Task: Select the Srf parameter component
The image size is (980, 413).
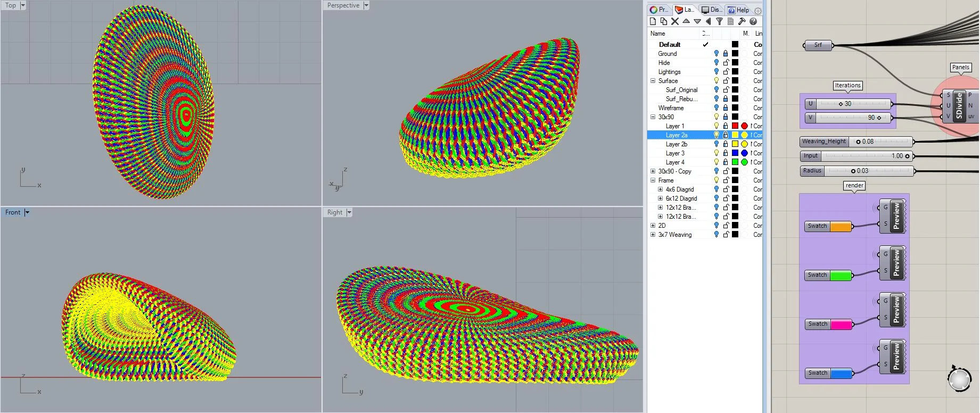Action: 818,45
